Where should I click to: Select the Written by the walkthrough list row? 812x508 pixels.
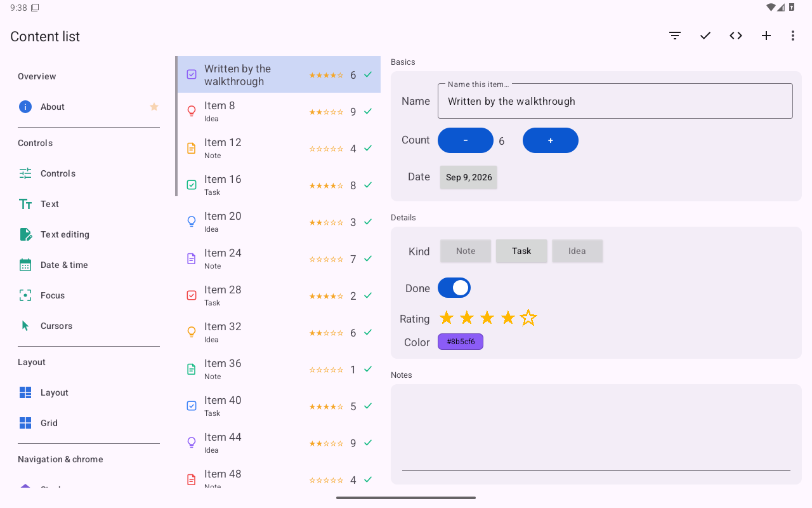click(278, 74)
